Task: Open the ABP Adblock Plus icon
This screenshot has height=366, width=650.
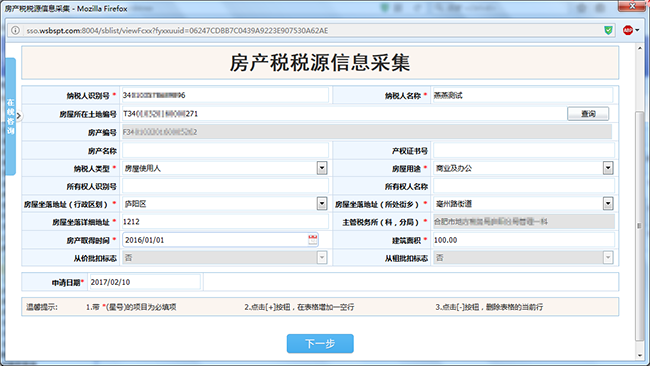Action: [628, 30]
